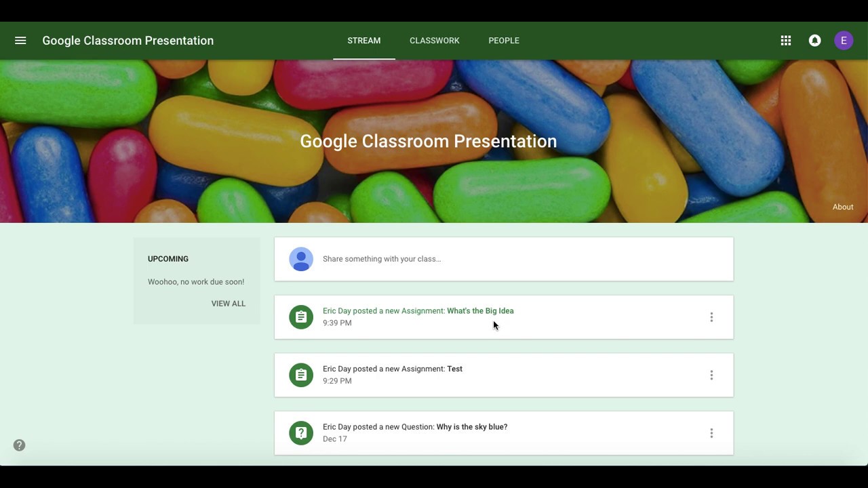Click View All under Upcoming

tap(229, 304)
